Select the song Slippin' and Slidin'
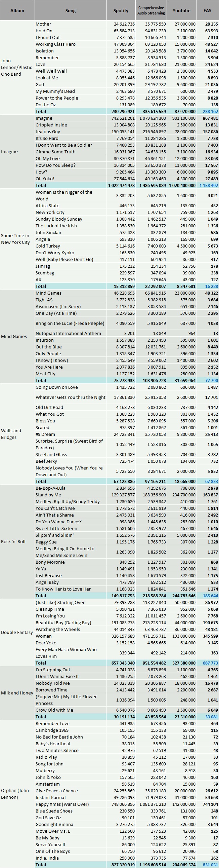The image size is (219, 868). click(x=54, y=535)
